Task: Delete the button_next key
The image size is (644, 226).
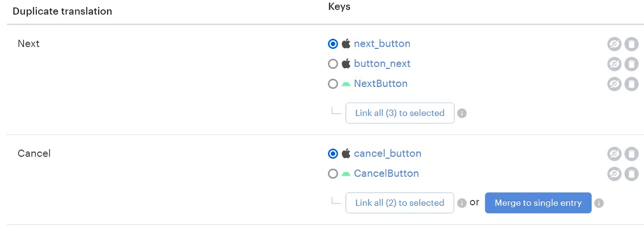Action: [631, 64]
